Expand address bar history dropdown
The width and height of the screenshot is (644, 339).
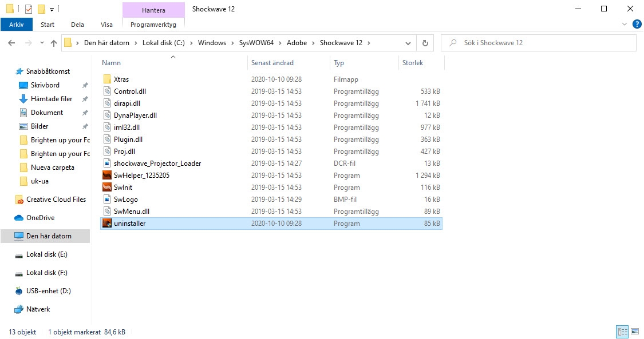pos(408,43)
